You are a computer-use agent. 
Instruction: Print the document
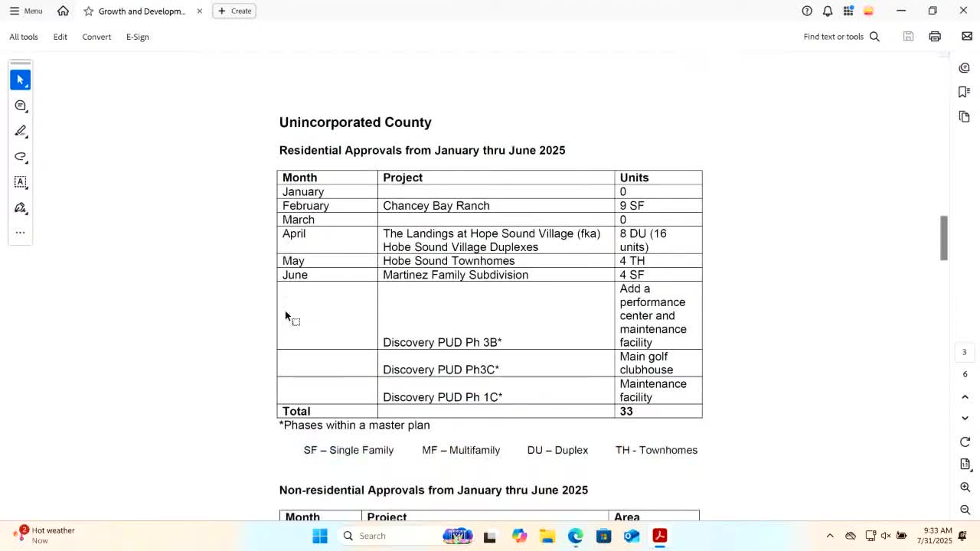[x=935, y=37]
